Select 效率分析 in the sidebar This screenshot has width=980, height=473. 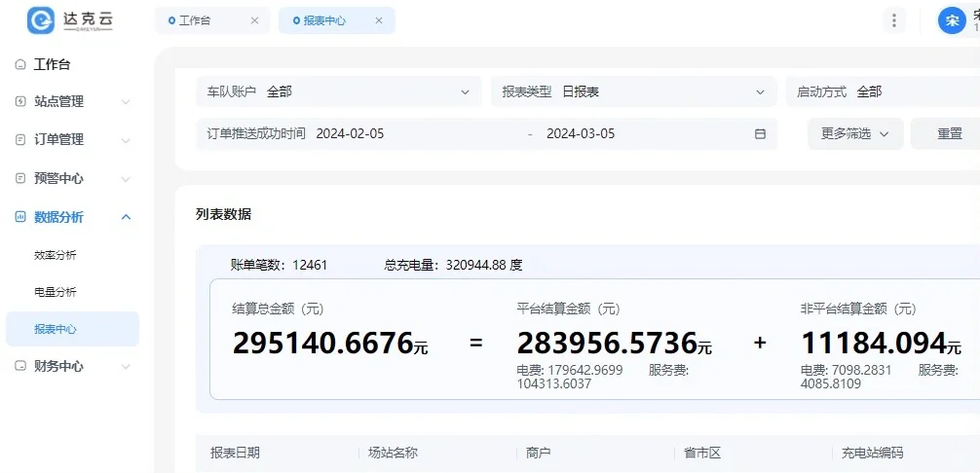pyautogui.click(x=56, y=255)
